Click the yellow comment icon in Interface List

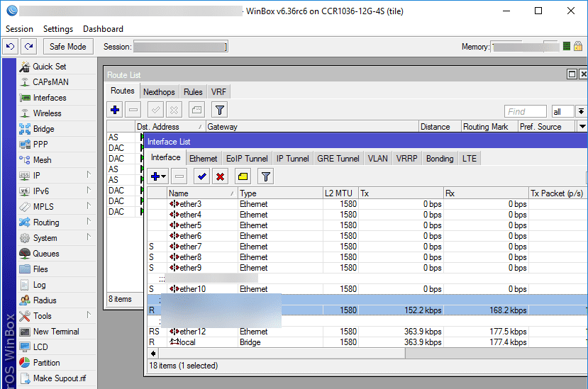click(x=243, y=176)
